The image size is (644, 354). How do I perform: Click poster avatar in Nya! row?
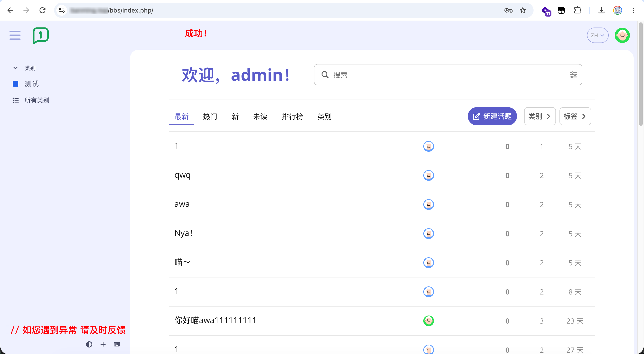coord(428,234)
